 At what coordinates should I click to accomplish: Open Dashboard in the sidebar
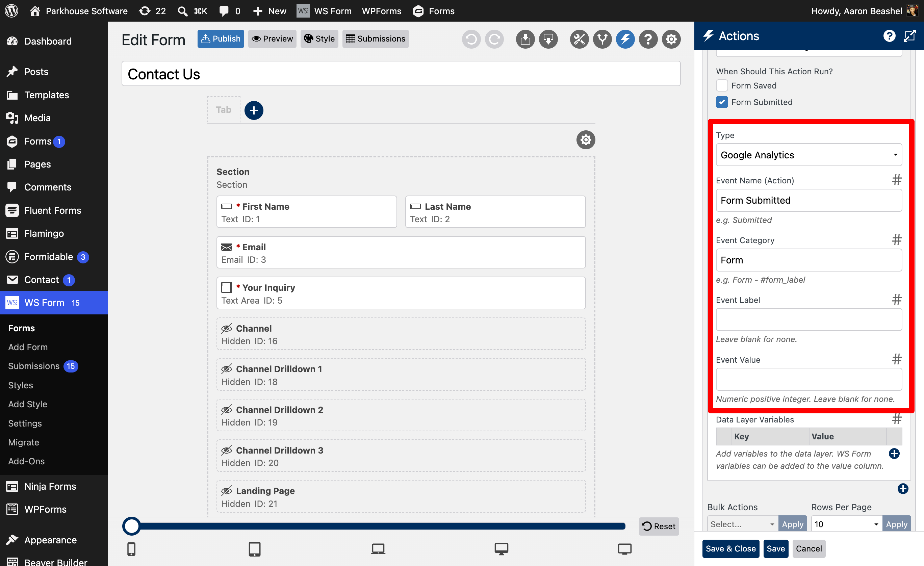click(x=48, y=41)
